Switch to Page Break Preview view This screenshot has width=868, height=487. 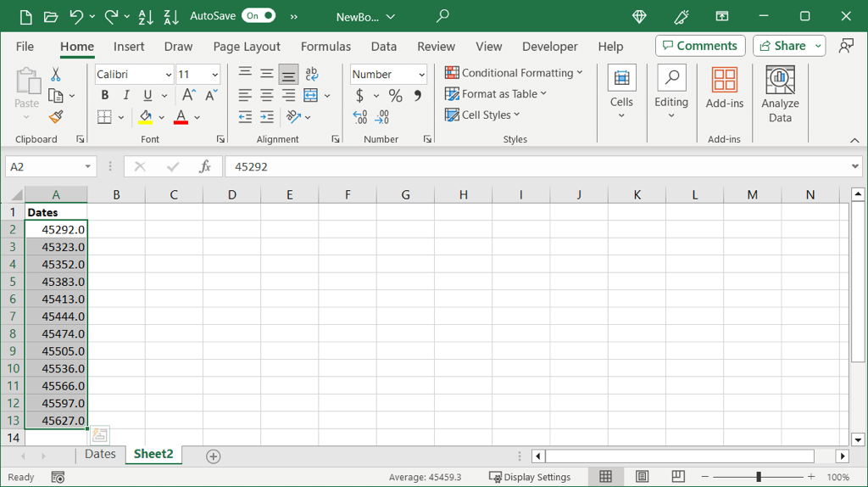tap(678, 477)
